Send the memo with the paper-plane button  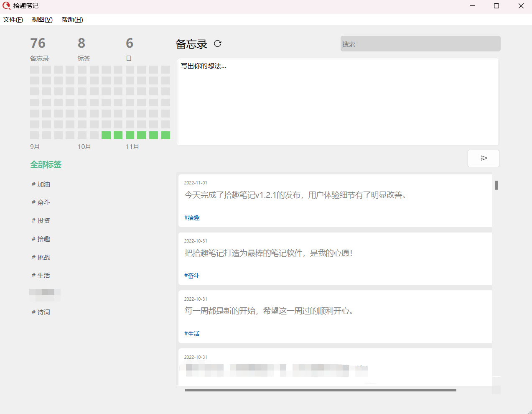[x=484, y=158]
